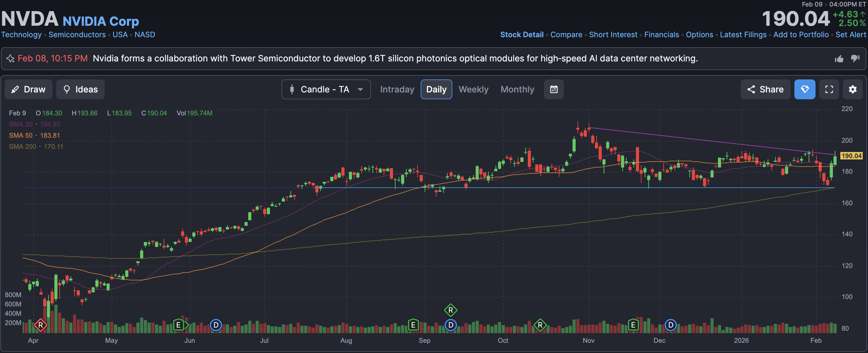Click the Share button
Viewport: 868px width, 353px height.
(x=765, y=89)
